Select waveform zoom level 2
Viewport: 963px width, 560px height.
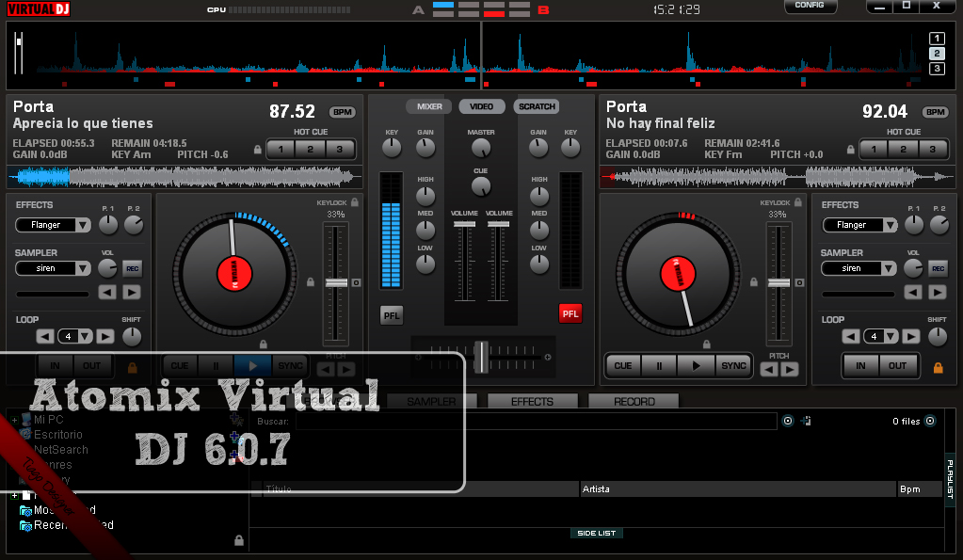pyautogui.click(x=937, y=54)
